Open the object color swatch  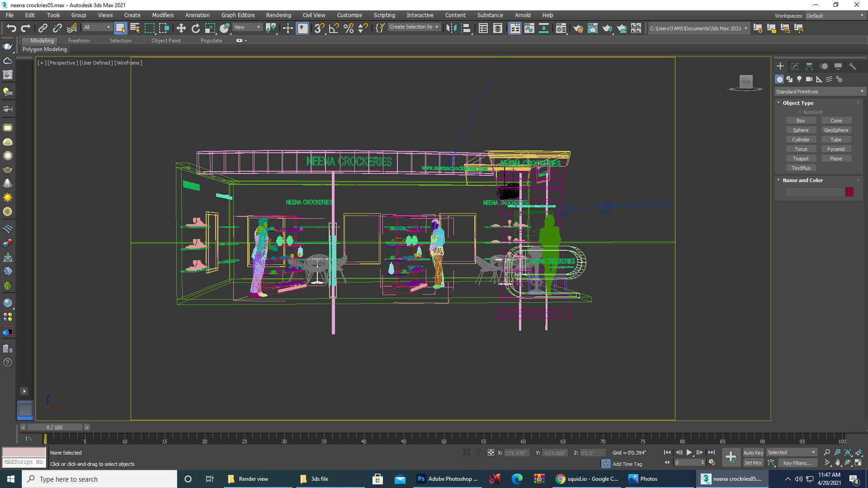click(849, 192)
